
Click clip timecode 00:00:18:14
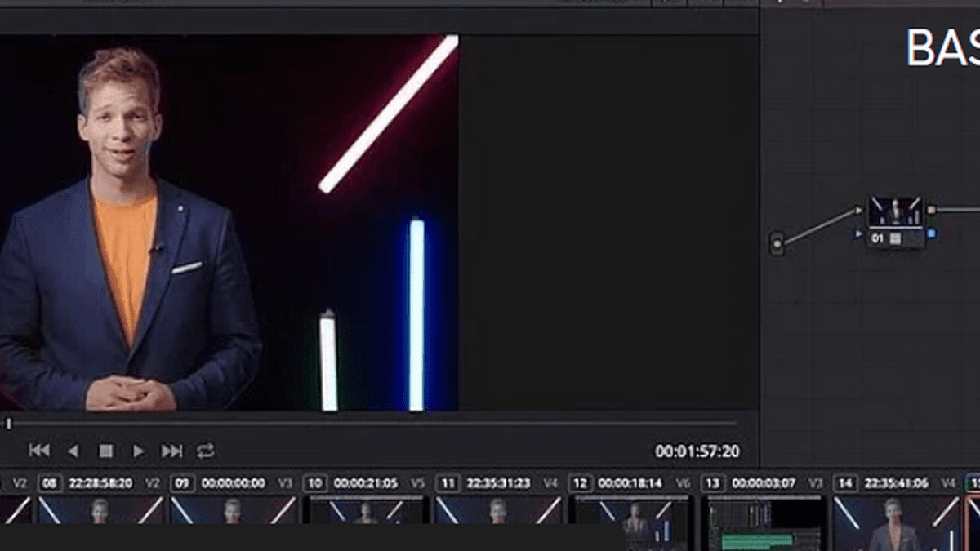tap(631, 483)
